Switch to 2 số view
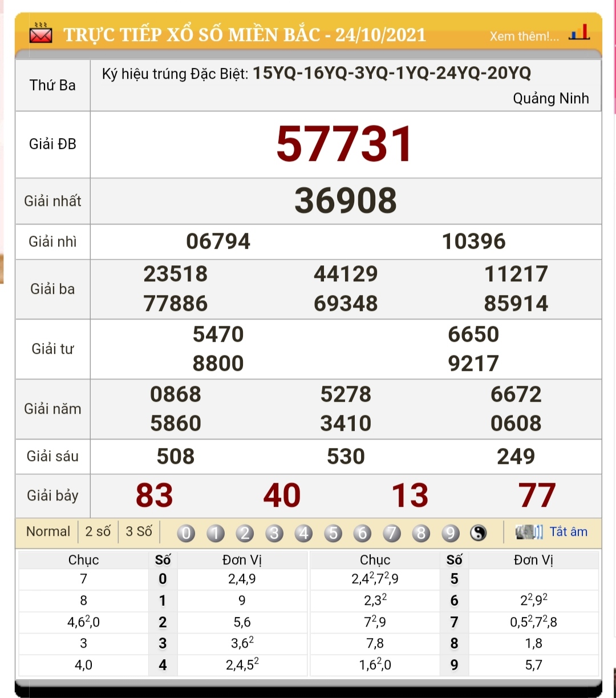Screen dimensions: 616x698 pyautogui.click(x=98, y=531)
